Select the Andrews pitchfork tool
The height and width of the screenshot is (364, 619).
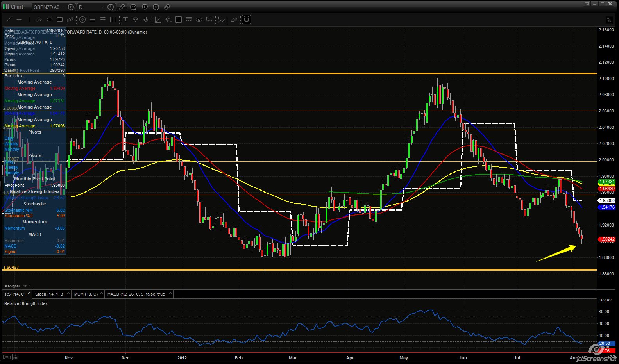click(x=168, y=20)
